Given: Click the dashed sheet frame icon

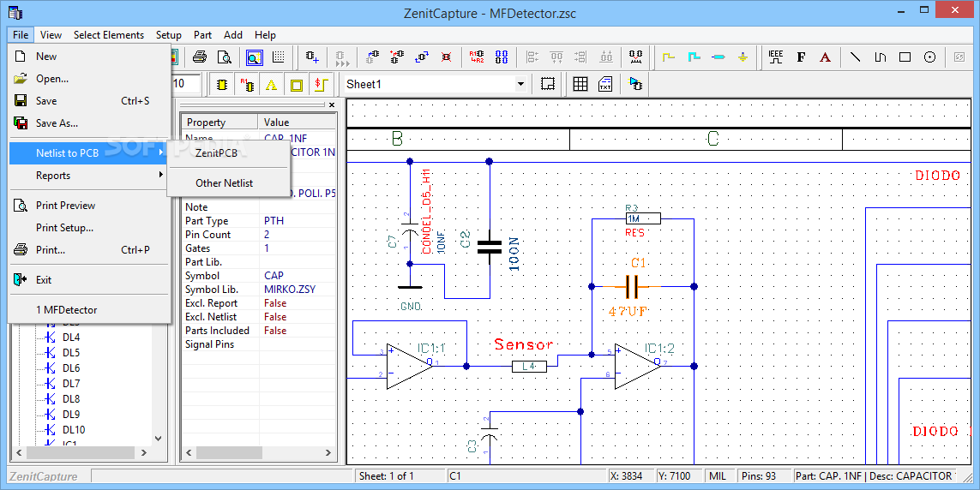Looking at the screenshot, I should pos(548,84).
